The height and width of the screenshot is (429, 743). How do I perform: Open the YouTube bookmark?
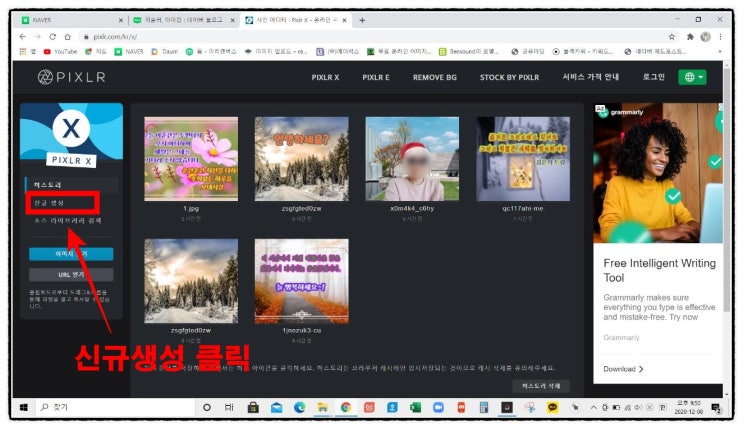[x=60, y=51]
